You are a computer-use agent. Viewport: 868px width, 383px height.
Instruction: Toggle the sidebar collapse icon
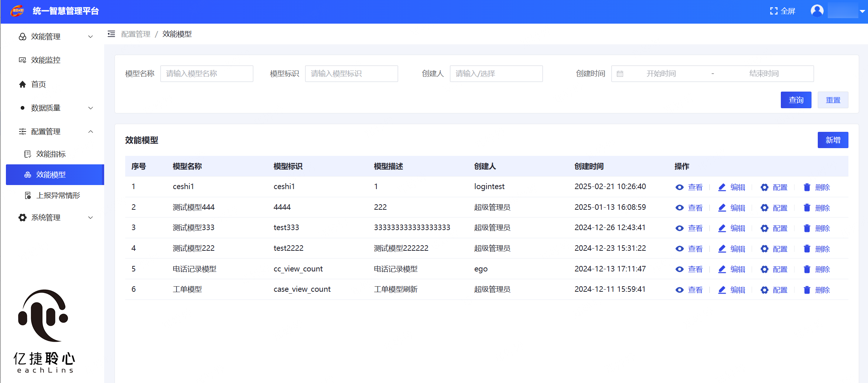[111, 34]
